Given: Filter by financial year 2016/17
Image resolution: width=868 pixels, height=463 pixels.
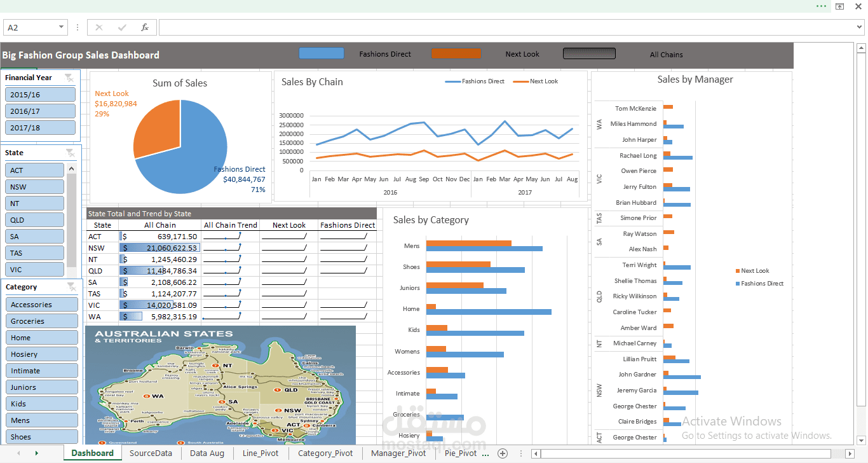Looking at the screenshot, I should 41,111.
